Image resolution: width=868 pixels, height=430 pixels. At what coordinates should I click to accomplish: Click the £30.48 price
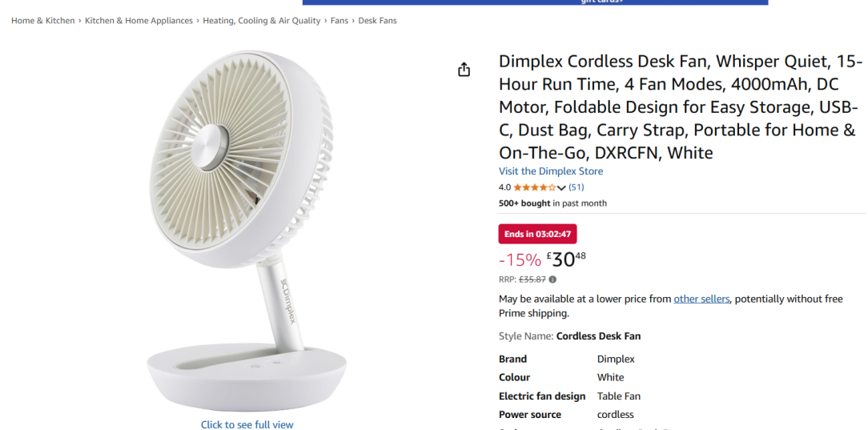point(566,259)
